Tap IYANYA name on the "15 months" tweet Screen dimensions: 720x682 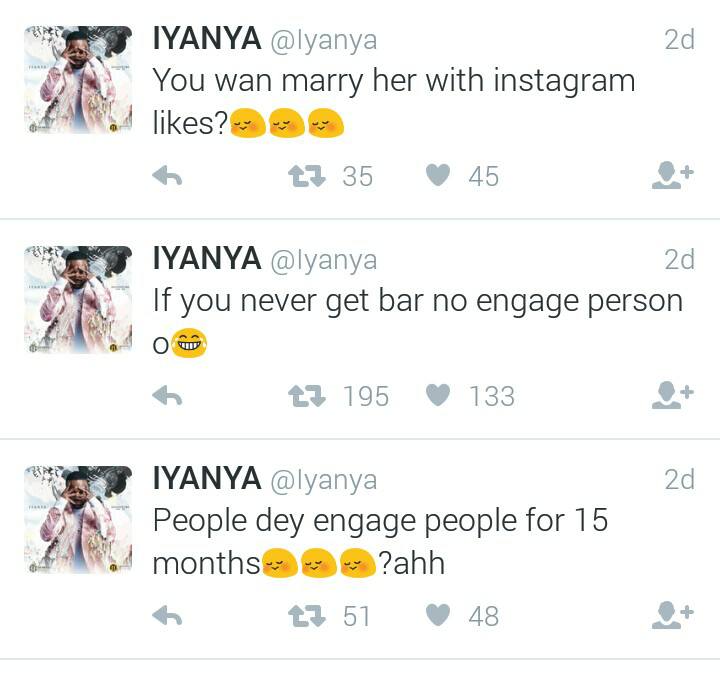point(206,480)
